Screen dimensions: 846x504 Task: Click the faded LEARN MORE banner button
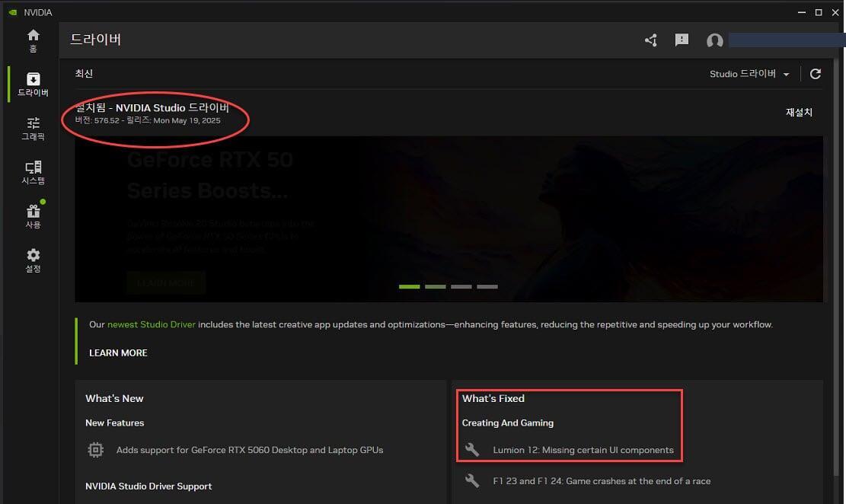coord(166,282)
